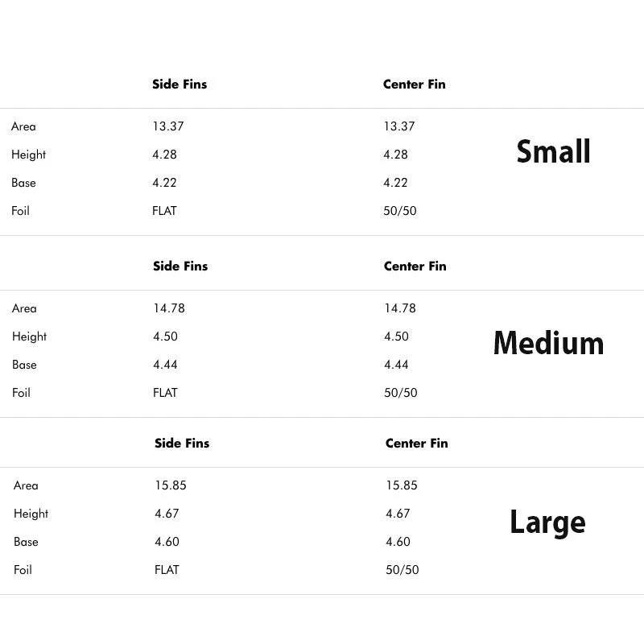Click Center Fin header in Large table

coord(416,443)
